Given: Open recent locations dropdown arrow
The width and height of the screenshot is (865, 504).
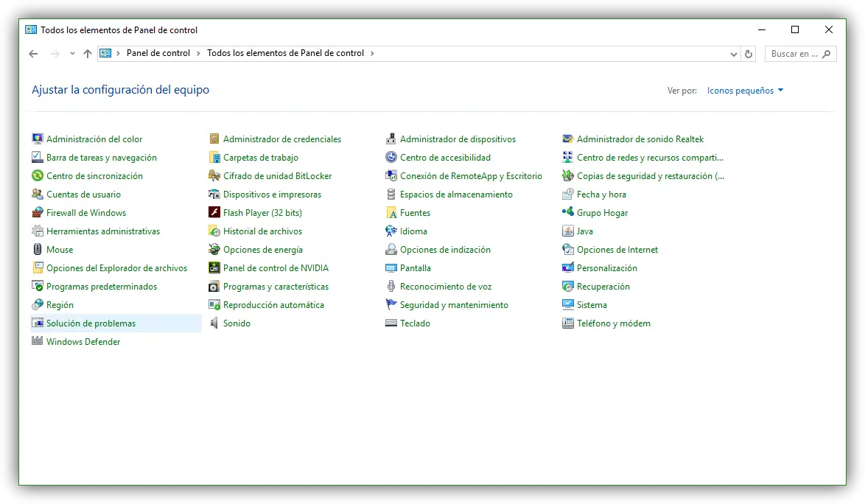Looking at the screenshot, I should point(72,54).
